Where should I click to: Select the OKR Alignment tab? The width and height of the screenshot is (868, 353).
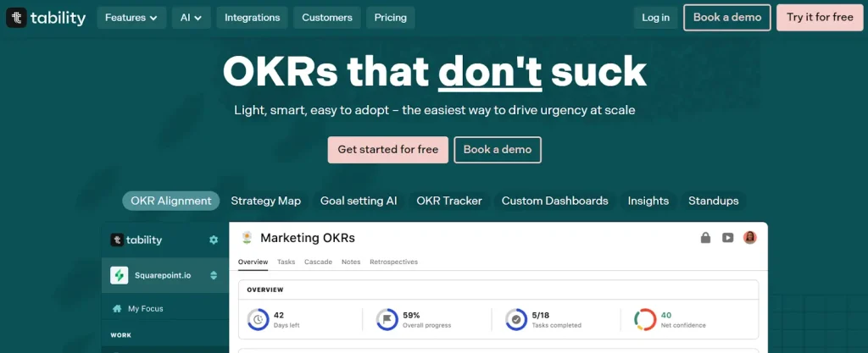pyautogui.click(x=171, y=201)
